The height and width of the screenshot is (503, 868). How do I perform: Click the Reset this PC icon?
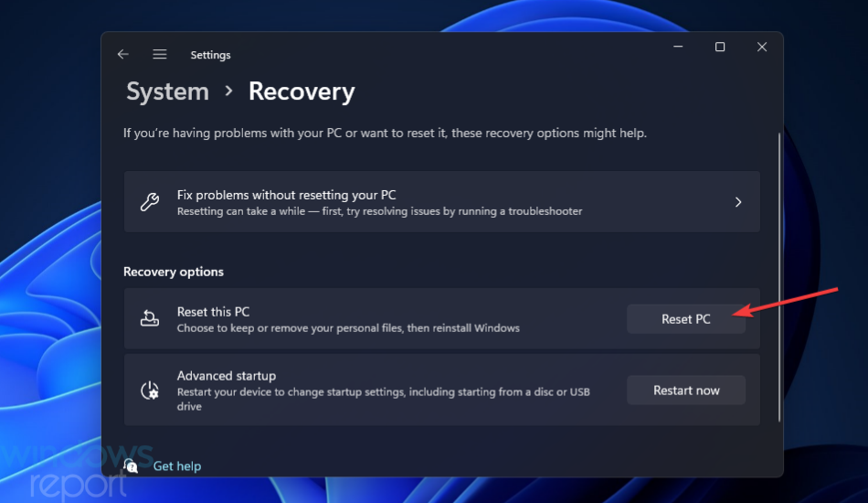[x=150, y=318]
